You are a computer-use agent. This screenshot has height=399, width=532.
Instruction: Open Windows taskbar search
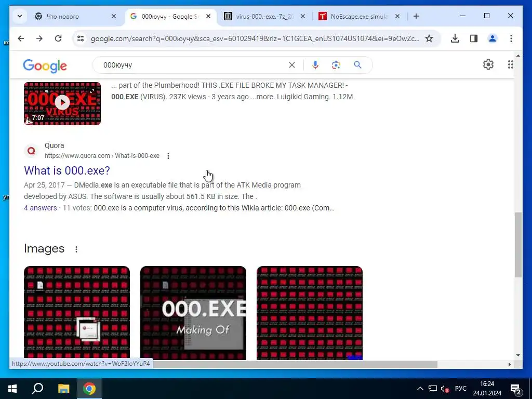pos(37,389)
